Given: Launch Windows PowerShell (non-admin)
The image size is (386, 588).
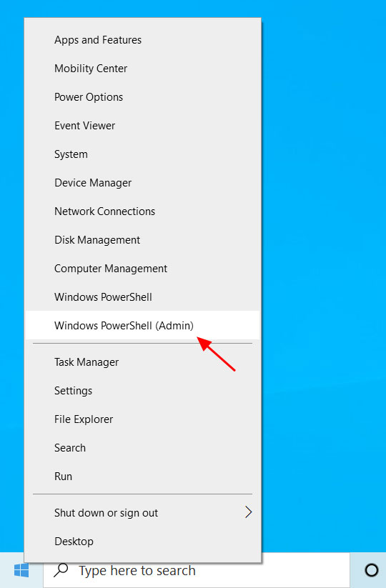Looking at the screenshot, I should [142, 297].
